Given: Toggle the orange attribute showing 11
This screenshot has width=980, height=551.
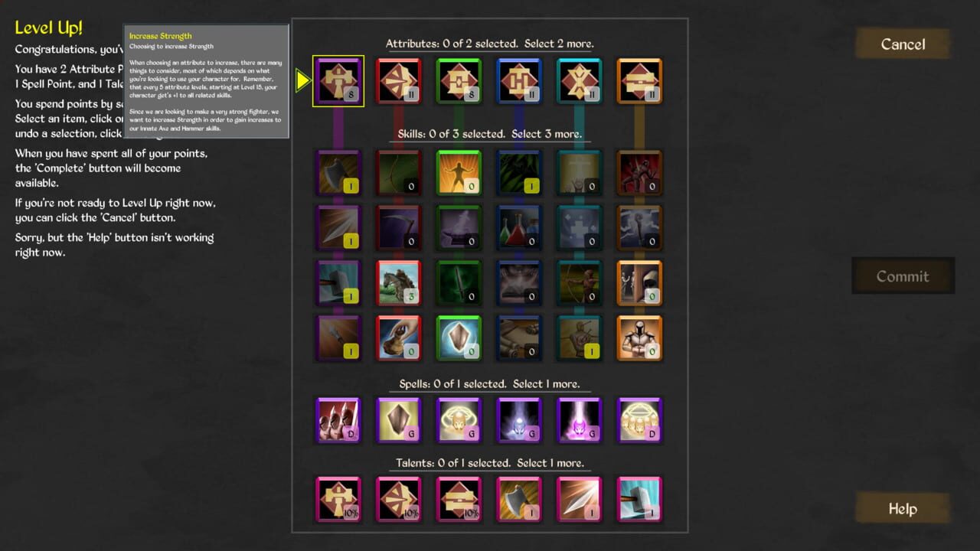Looking at the screenshot, I should tap(639, 80).
